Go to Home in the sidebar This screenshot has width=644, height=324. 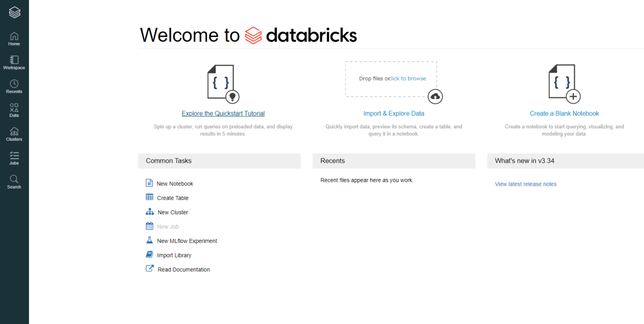point(14,39)
